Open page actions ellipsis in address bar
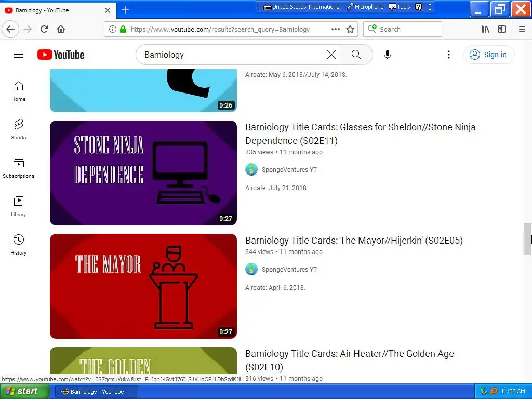The image size is (532, 399). tap(335, 29)
